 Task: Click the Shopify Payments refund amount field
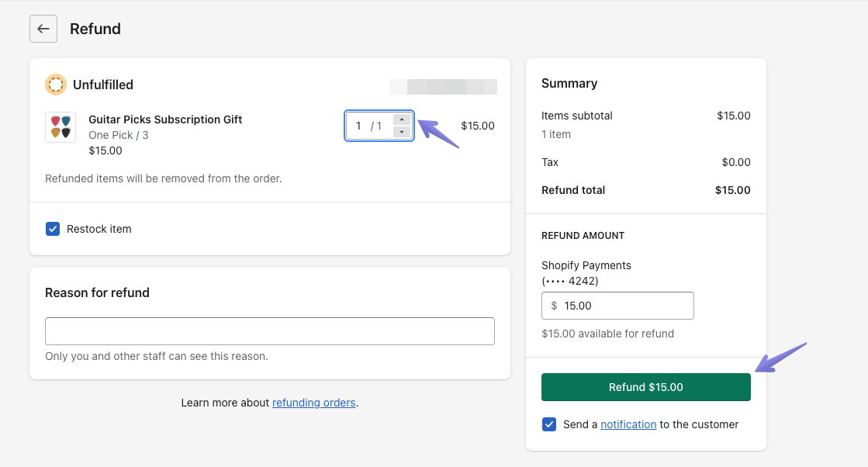[x=624, y=306]
